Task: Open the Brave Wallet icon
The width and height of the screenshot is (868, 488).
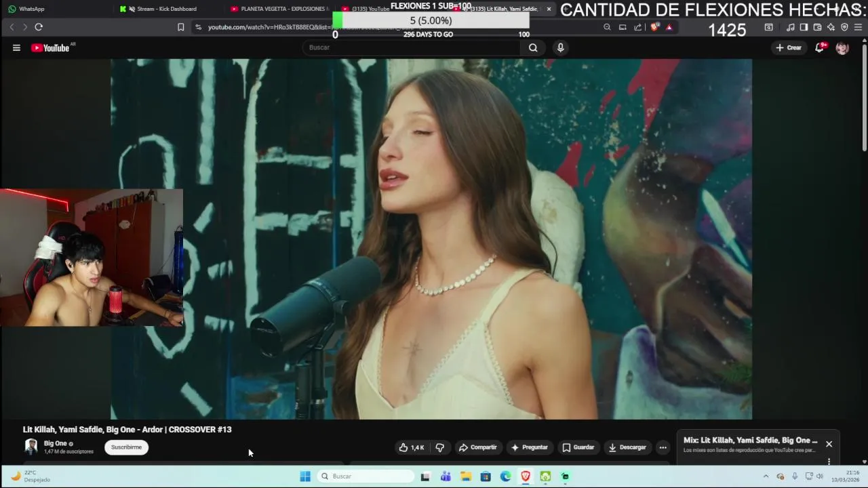Action: 817,27
